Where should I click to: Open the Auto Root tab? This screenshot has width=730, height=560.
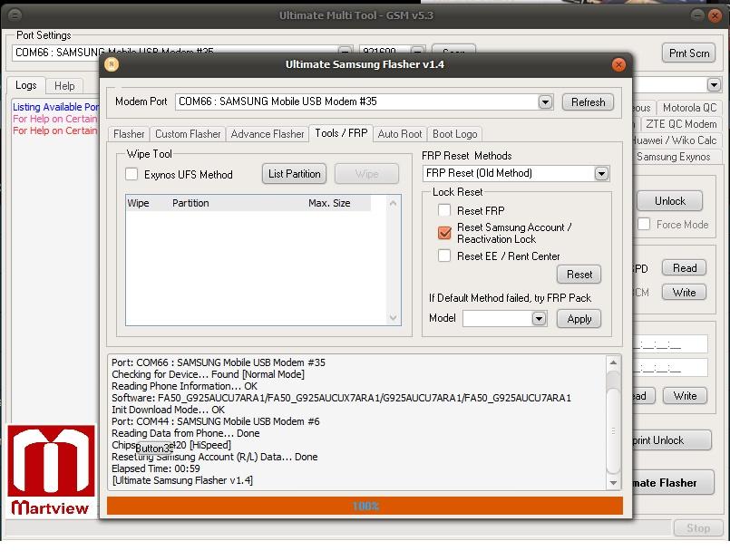click(x=399, y=134)
